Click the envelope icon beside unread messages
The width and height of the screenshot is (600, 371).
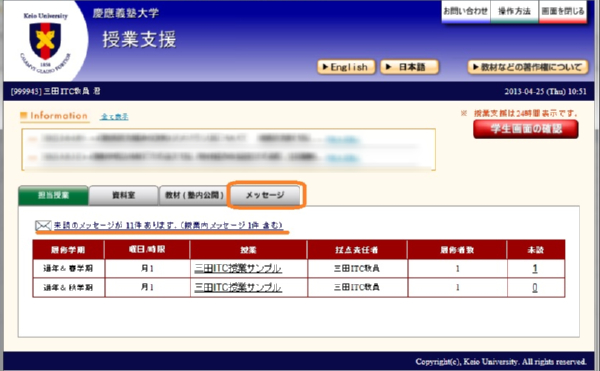43,226
